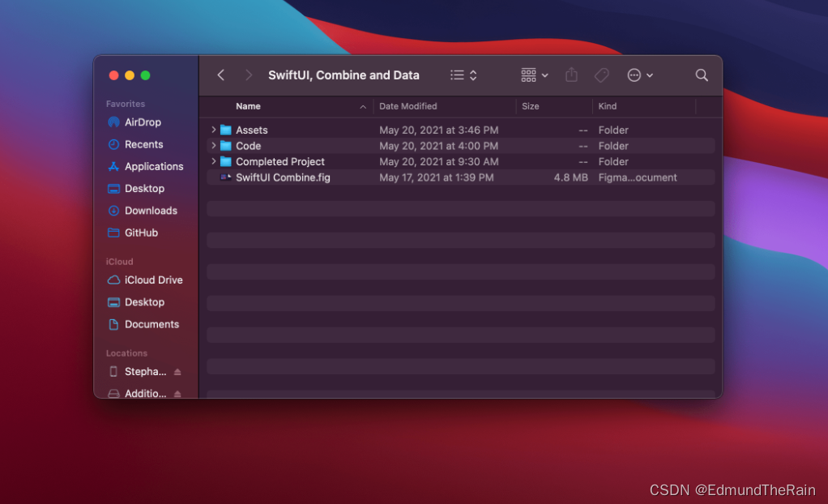The image size is (828, 504).
Task: Click the date May 20, 2021 at 9:30 AM
Action: pyautogui.click(x=439, y=162)
